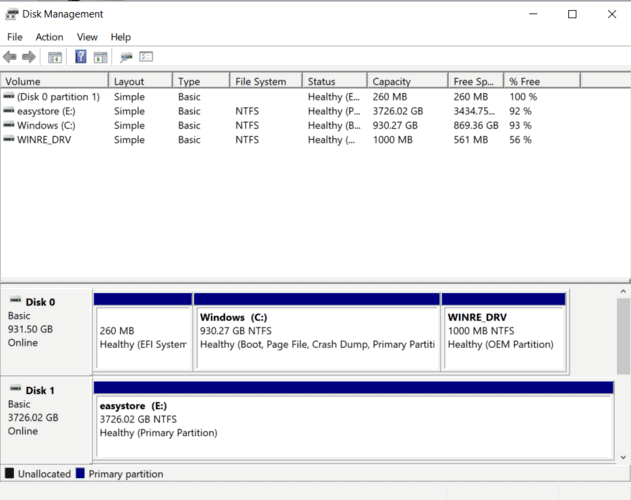The height and width of the screenshot is (500, 631).
Task: Select the easystore (E:) partition block
Action: pyautogui.click(x=354, y=420)
